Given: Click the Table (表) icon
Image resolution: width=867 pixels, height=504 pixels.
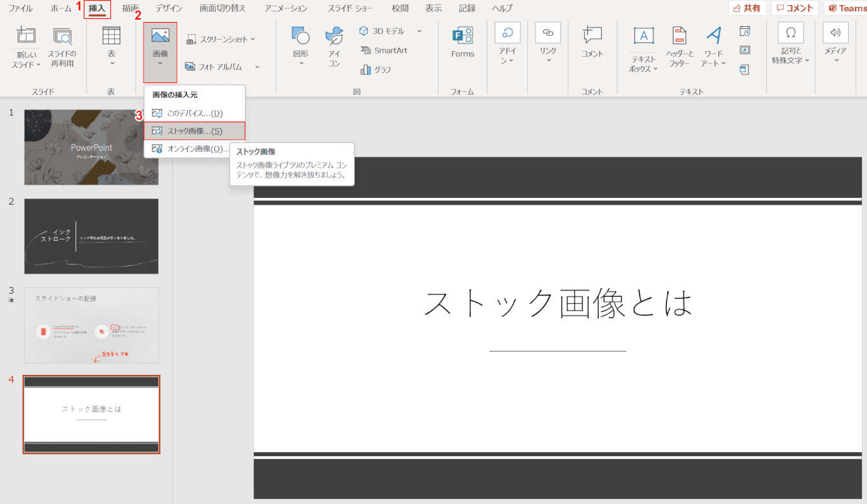Looking at the screenshot, I should (112, 36).
